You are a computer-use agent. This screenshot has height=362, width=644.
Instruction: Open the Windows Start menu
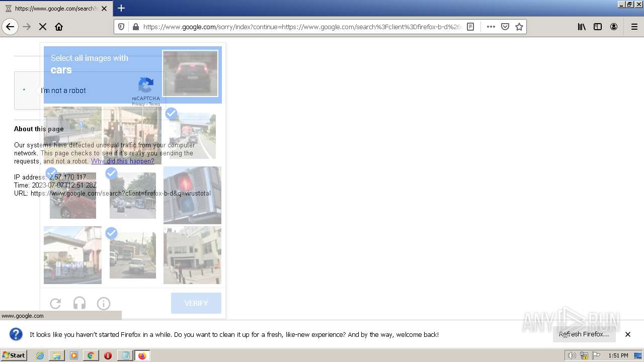[14, 355]
